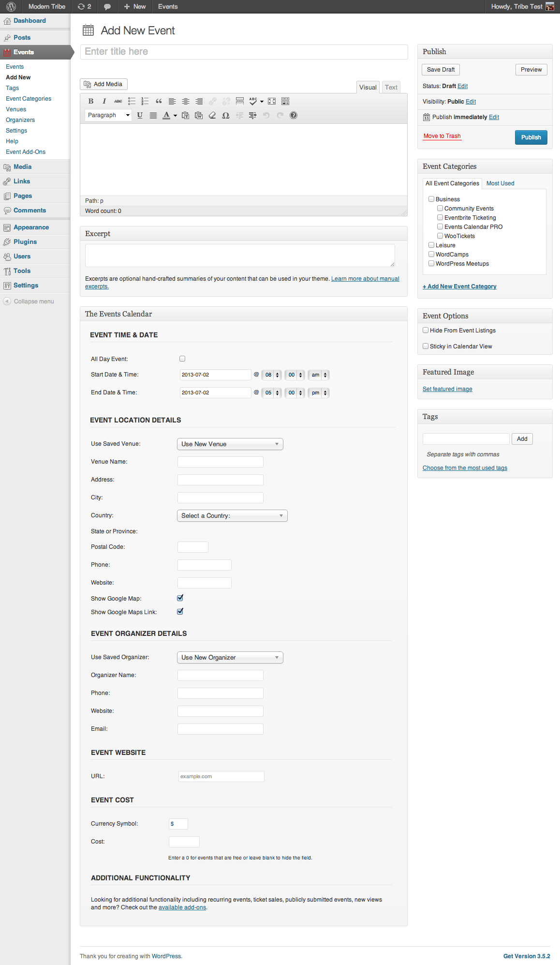Screen dimensions: 560x965
Task: Align text center
Action: [186, 101]
